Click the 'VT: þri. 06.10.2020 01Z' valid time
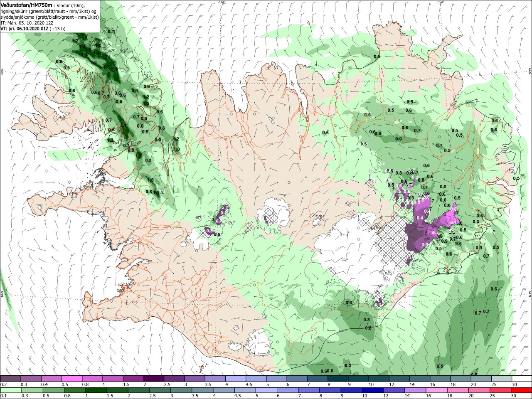The image size is (532, 399). tap(25, 29)
